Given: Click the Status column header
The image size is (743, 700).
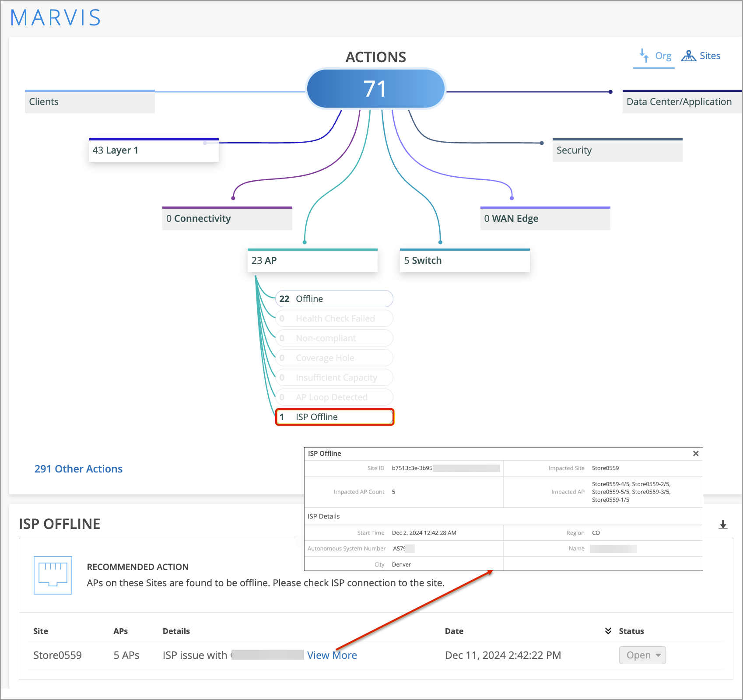Looking at the screenshot, I should point(631,631).
